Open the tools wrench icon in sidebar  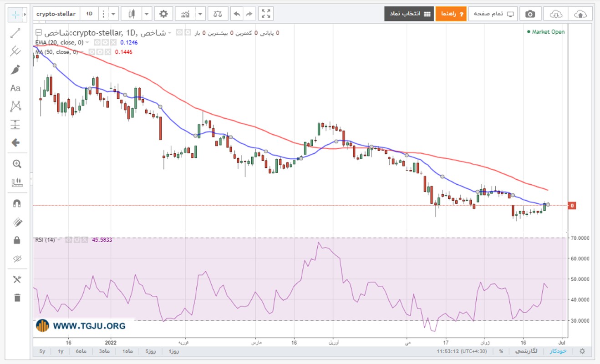(x=17, y=279)
